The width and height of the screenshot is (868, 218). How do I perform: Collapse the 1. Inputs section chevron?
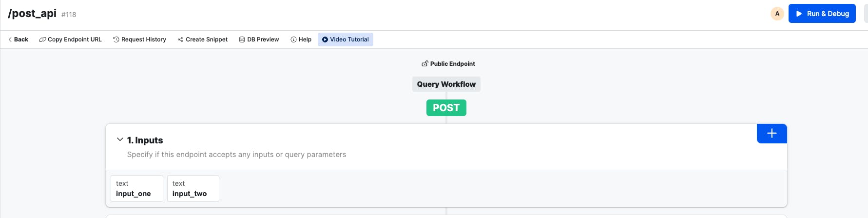point(120,139)
